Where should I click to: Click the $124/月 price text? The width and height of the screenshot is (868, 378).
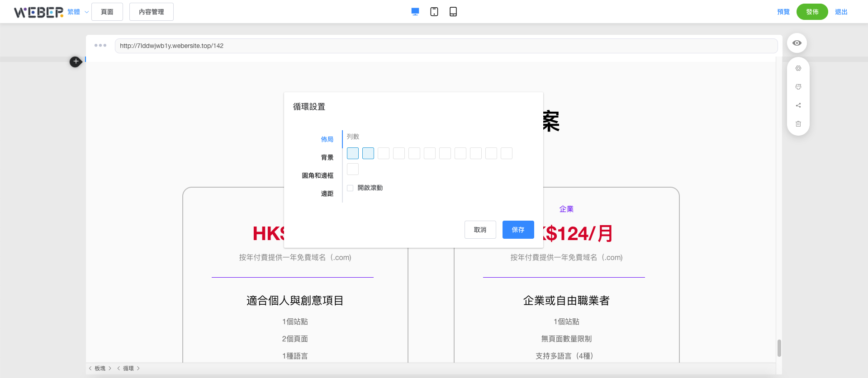point(578,234)
